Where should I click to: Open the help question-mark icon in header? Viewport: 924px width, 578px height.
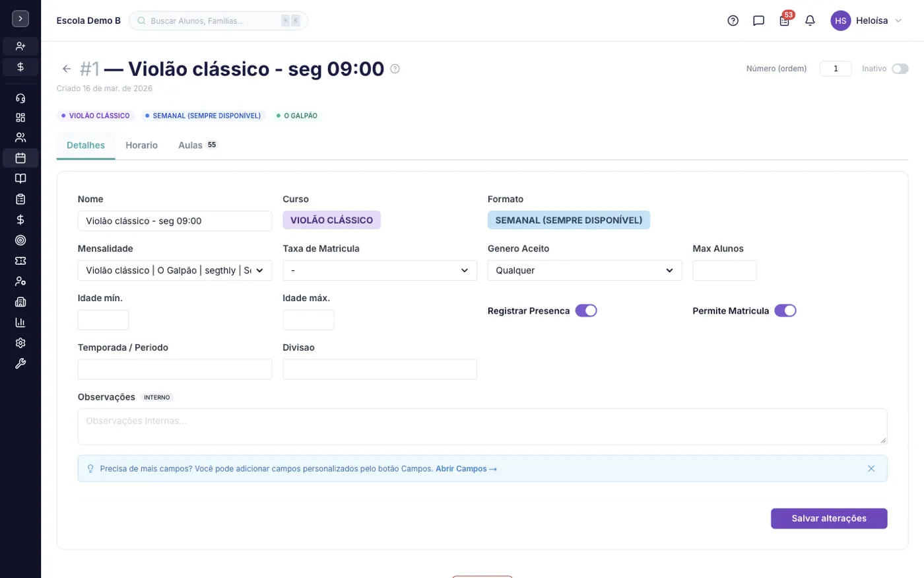(733, 20)
